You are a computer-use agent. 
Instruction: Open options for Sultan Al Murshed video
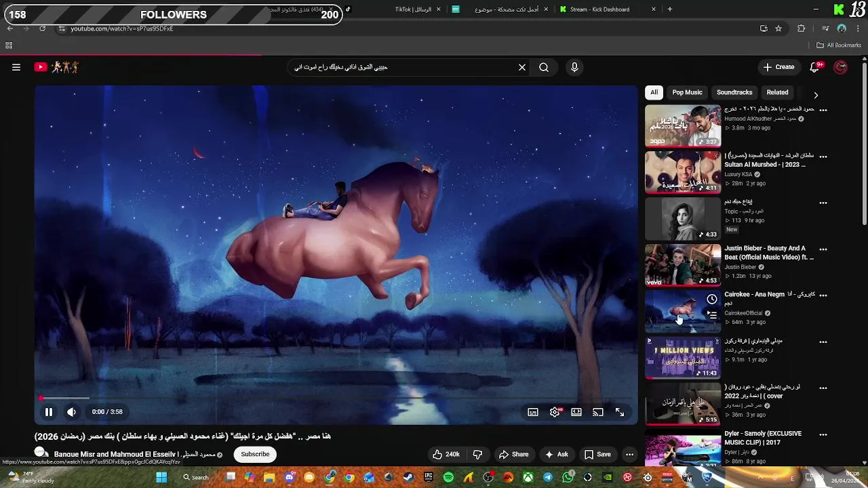point(823,156)
